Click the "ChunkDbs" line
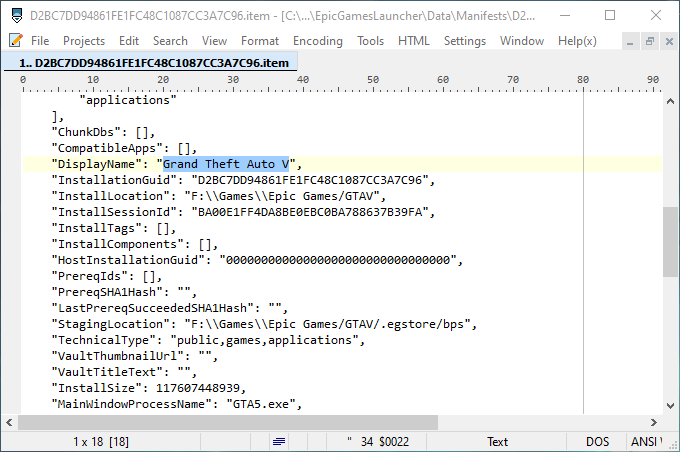 pyautogui.click(x=103, y=132)
